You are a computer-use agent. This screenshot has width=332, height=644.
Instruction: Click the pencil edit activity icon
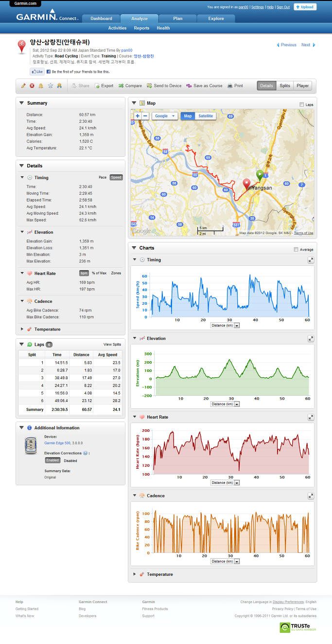(23, 86)
